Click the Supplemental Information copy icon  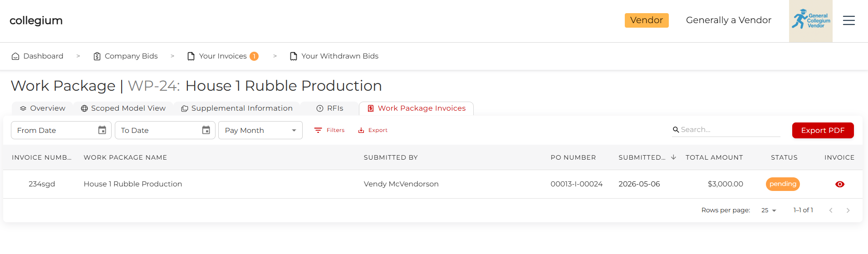[185, 108]
